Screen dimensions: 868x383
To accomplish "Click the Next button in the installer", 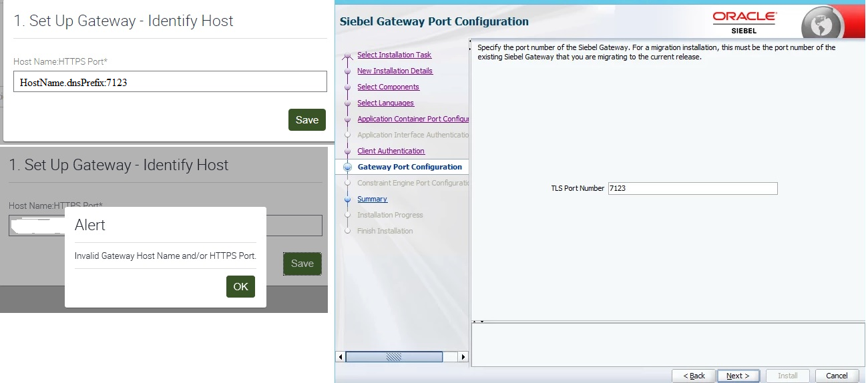I will coord(738,376).
